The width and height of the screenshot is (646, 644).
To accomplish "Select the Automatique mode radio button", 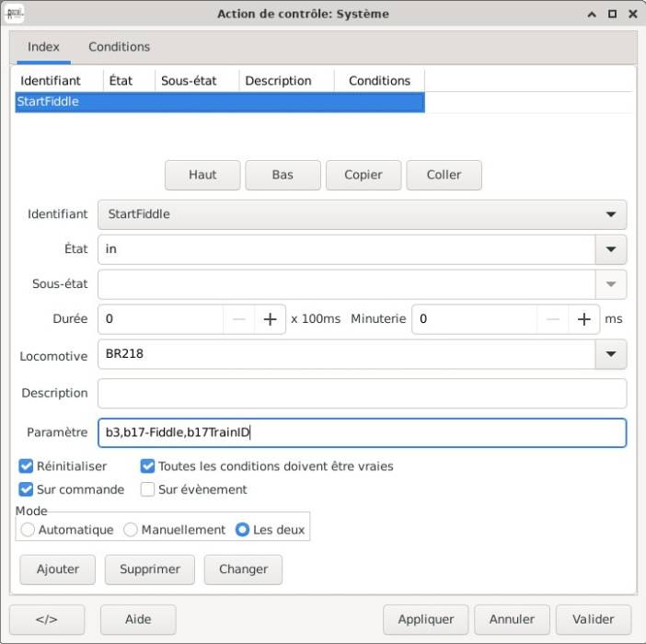I will click(x=28, y=530).
